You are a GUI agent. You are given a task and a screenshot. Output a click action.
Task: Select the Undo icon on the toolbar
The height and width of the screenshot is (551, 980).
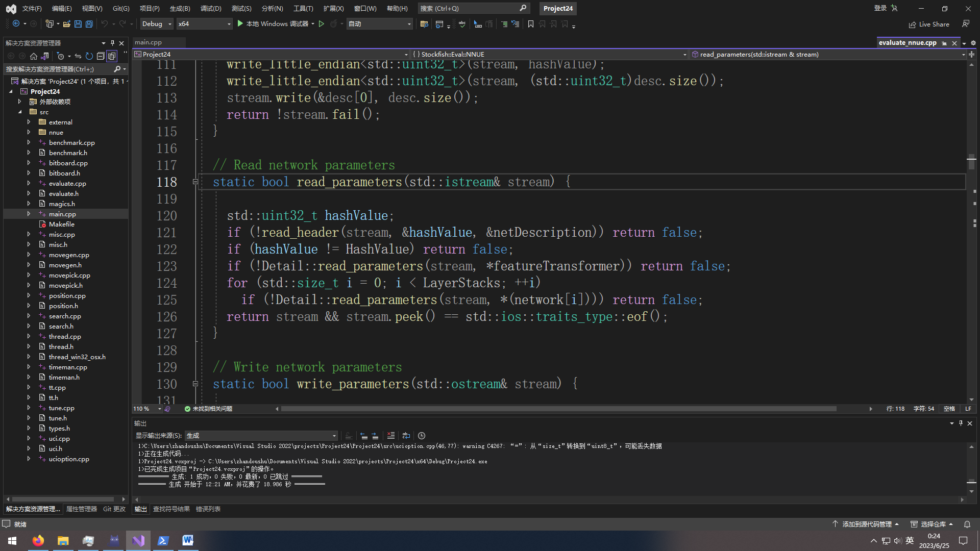click(104, 24)
